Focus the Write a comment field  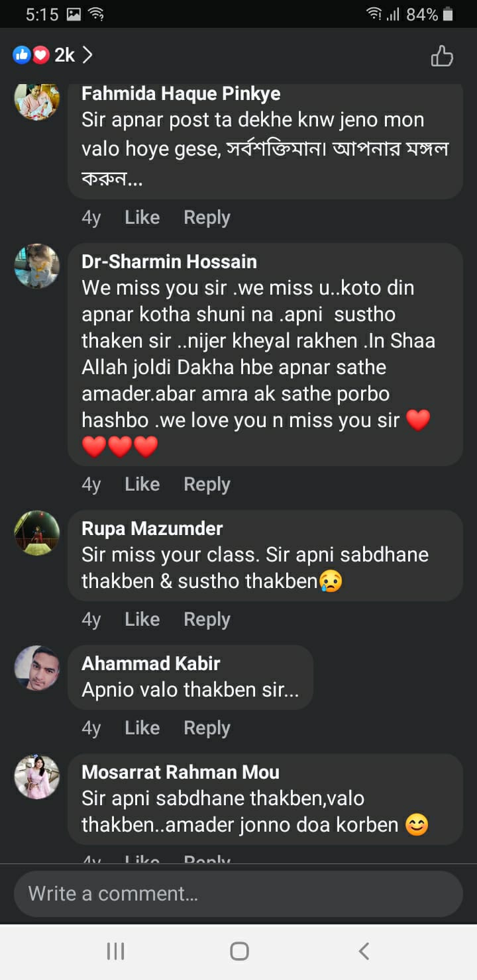click(238, 893)
